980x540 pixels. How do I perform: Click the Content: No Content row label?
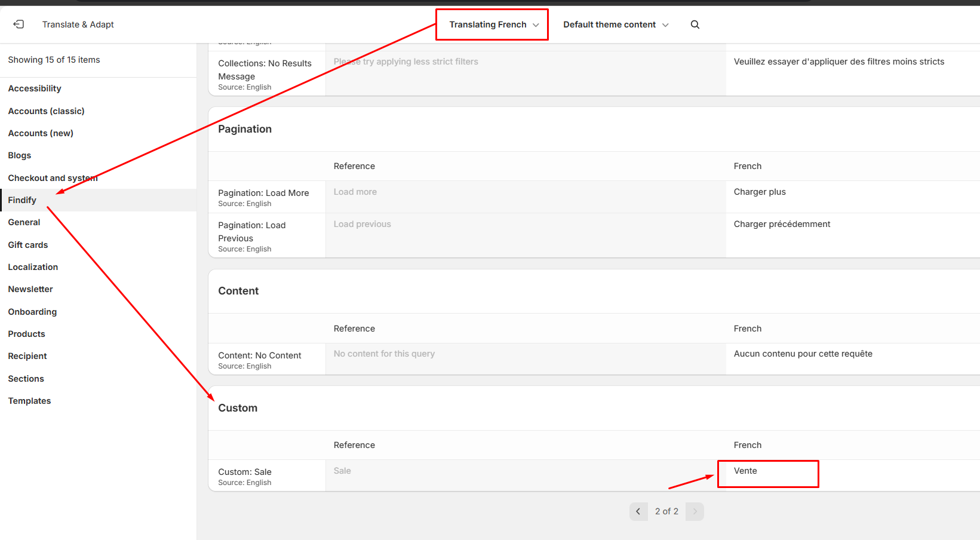click(x=260, y=355)
